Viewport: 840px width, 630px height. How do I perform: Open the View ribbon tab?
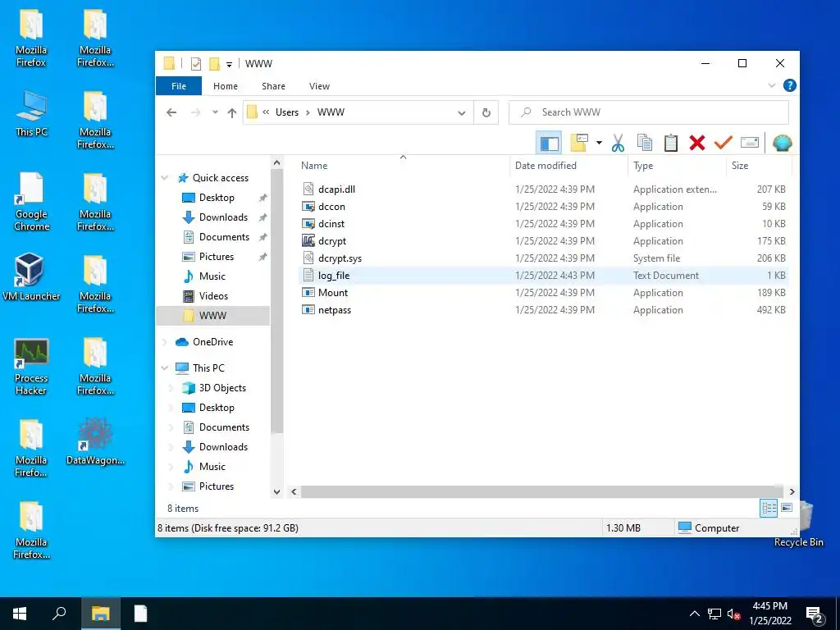319,86
